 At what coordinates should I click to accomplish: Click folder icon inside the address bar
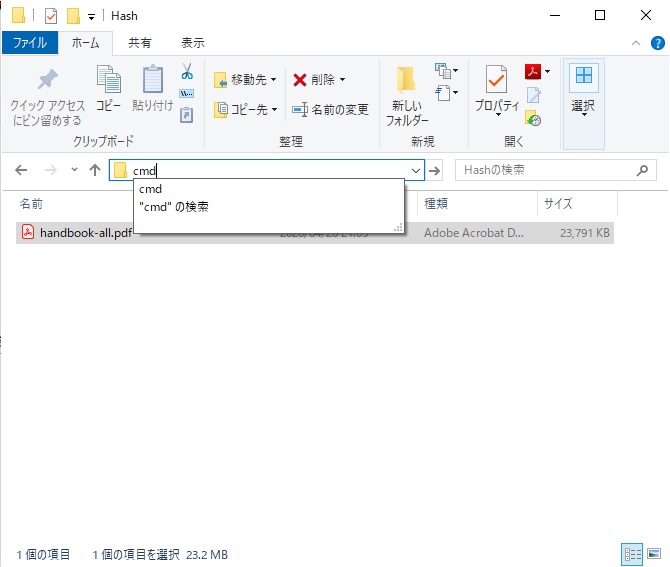point(120,170)
